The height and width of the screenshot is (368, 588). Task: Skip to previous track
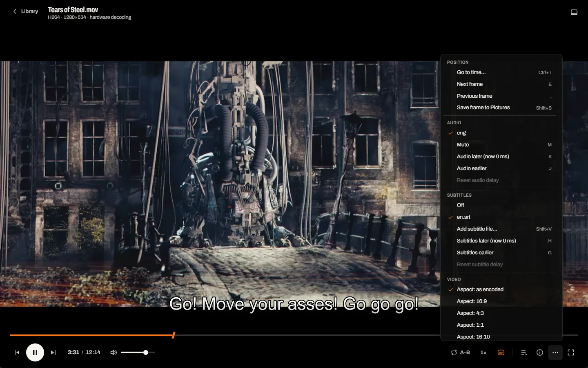point(17,352)
